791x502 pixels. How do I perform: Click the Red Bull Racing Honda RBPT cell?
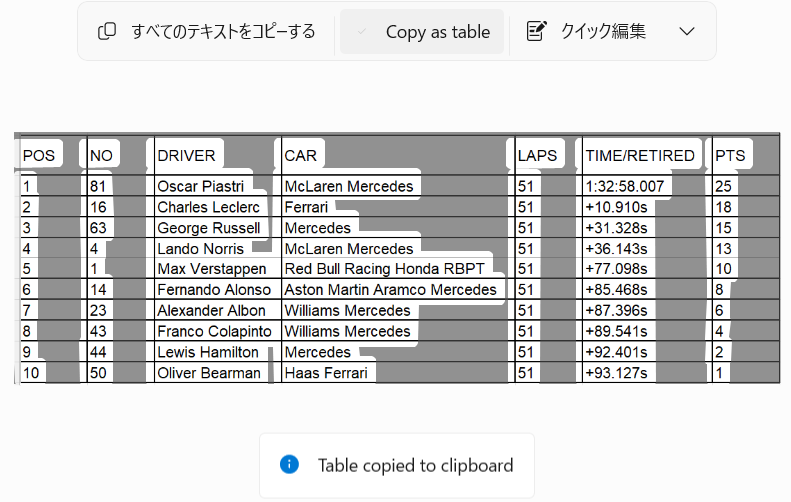click(x=384, y=268)
